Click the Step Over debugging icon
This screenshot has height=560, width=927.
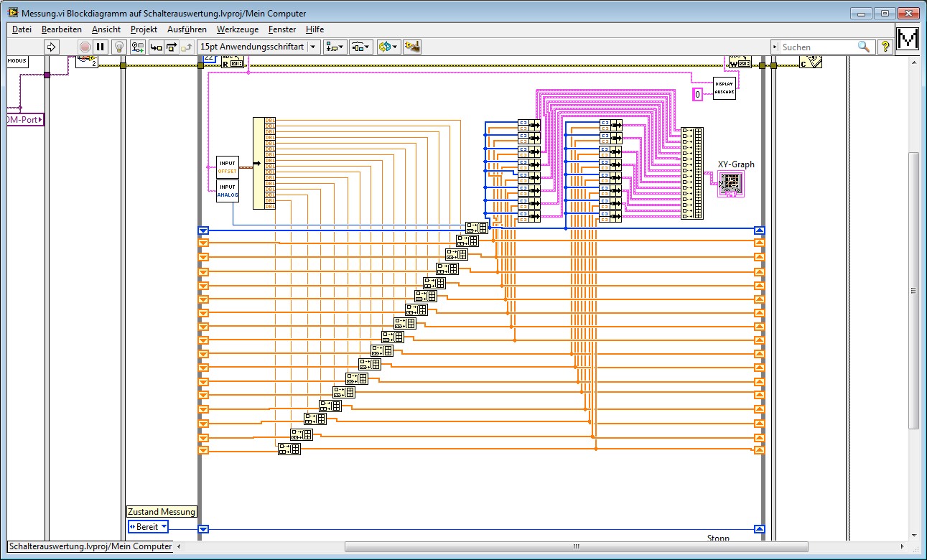pyautogui.click(x=171, y=47)
